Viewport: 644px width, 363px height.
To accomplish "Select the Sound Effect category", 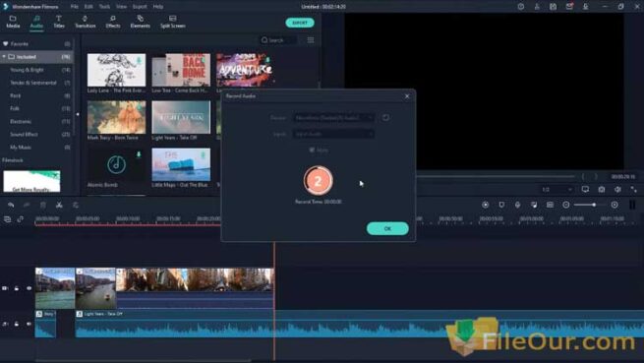I will tap(36, 134).
